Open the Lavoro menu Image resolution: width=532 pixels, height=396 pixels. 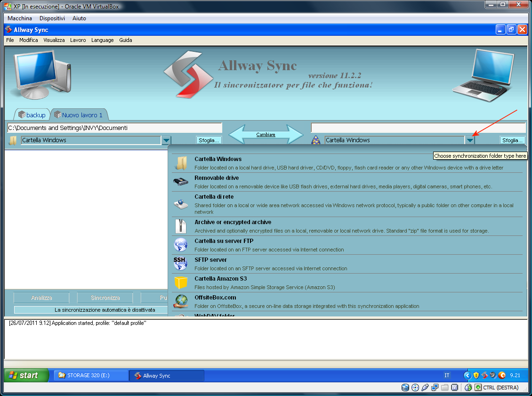78,40
